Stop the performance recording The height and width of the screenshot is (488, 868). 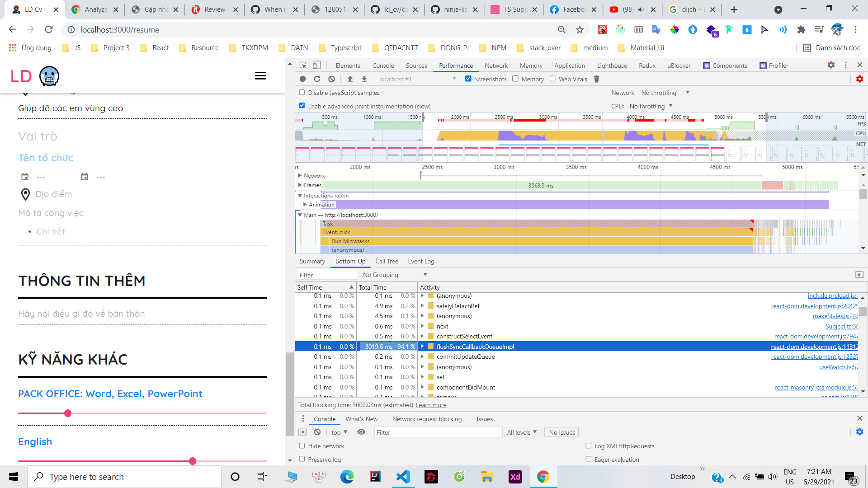coord(302,79)
